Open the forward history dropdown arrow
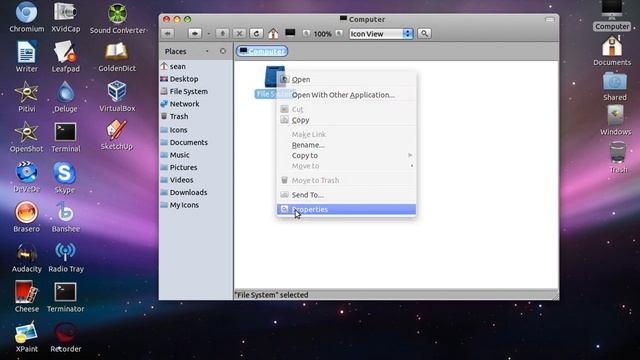The height and width of the screenshot is (360, 640). pyautogui.click(x=208, y=33)
